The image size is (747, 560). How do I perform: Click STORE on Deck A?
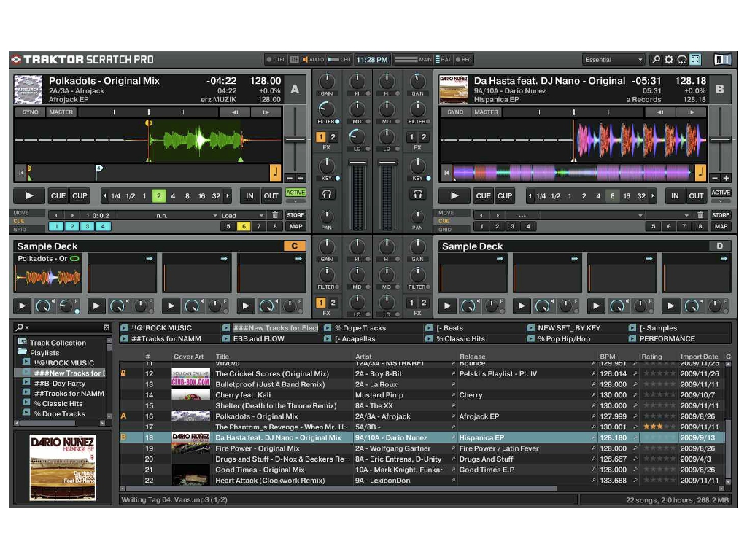[x=295, y=215]
